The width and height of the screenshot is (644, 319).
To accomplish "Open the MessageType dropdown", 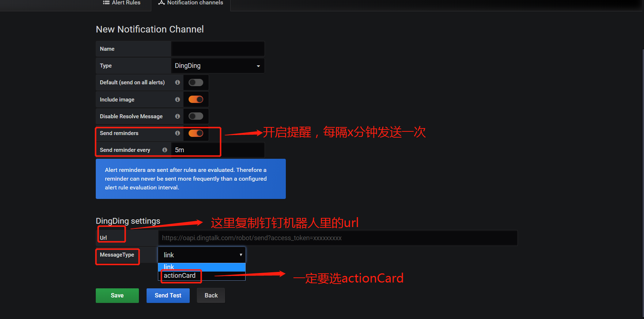I will (202, 255).
